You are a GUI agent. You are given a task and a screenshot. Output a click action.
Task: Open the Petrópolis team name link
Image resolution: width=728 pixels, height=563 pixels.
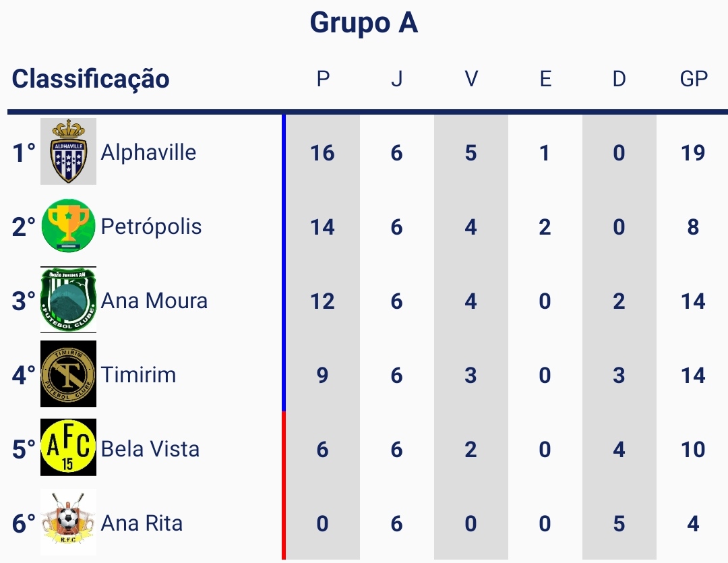151,227
